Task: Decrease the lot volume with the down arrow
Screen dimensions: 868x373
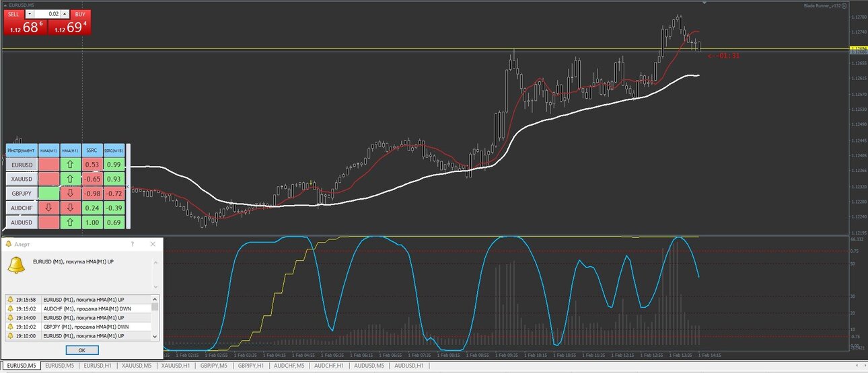Action: pyautogui.click(x=28, y=14)
